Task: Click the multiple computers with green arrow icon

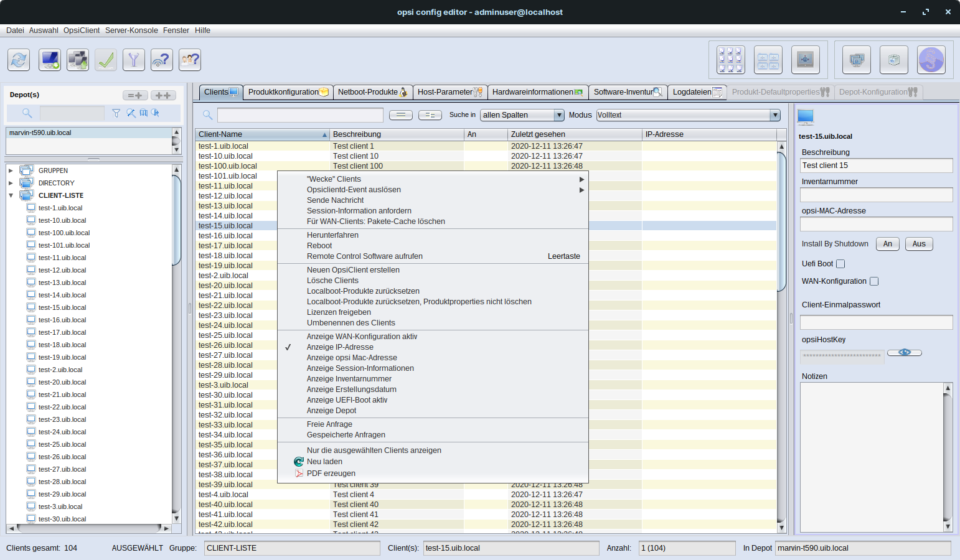Action: click(78, 60)
